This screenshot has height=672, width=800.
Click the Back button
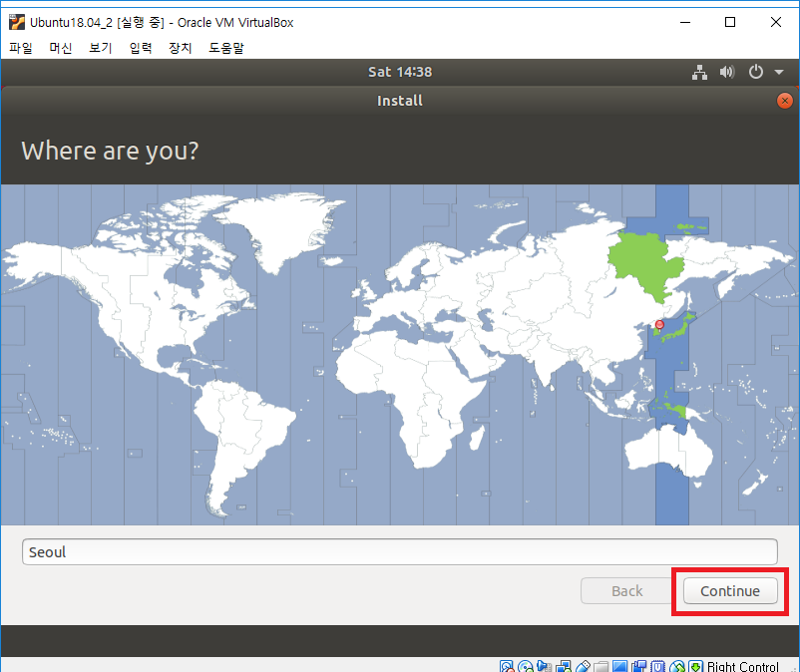[627, 591]
